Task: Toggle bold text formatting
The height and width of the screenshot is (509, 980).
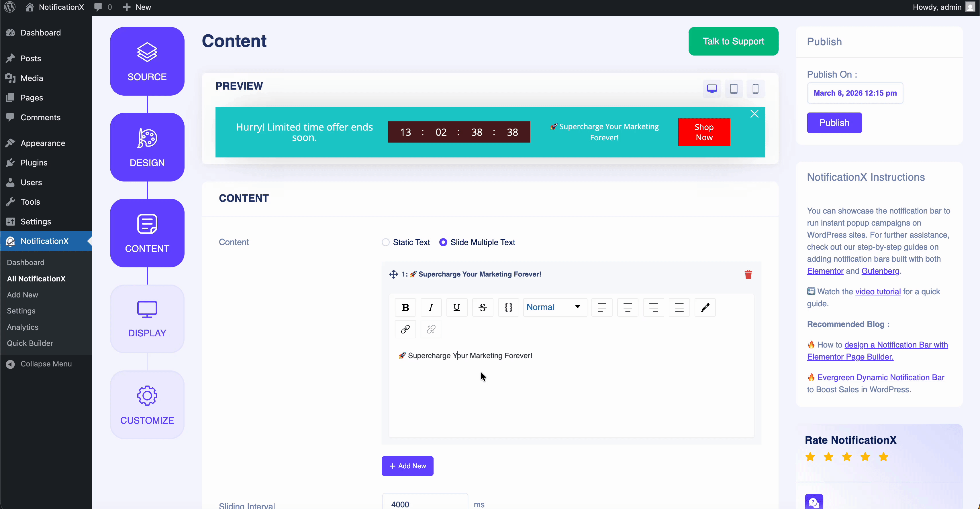Action: [405, 307]
